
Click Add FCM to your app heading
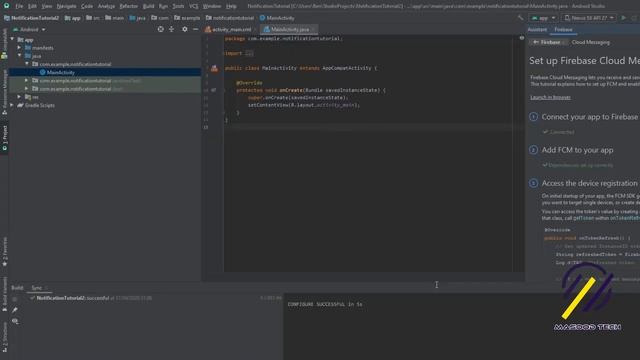pos(577,150)
